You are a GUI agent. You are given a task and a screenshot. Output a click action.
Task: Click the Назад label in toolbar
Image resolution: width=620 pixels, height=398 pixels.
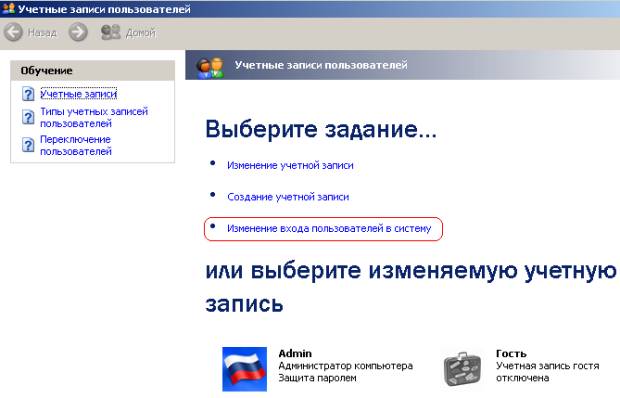tap(42, 32)
